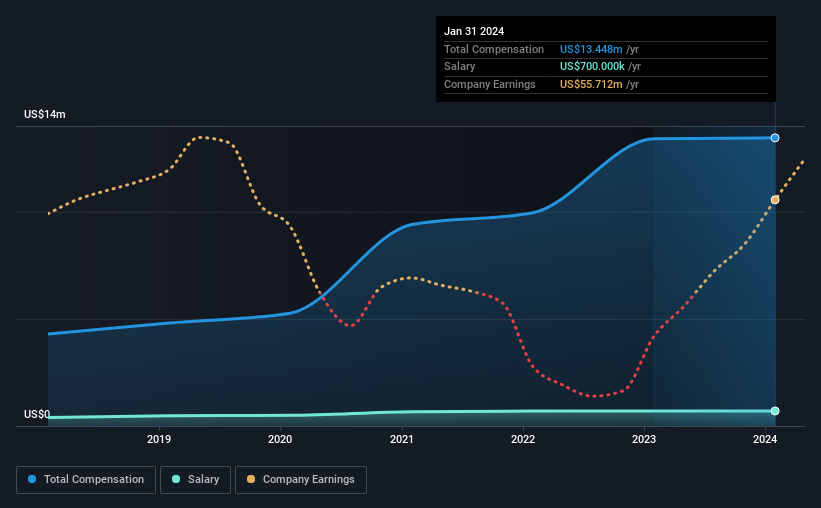
Task: Click the Jan 31 2024 tooltip date
Action: coord(474,31)
